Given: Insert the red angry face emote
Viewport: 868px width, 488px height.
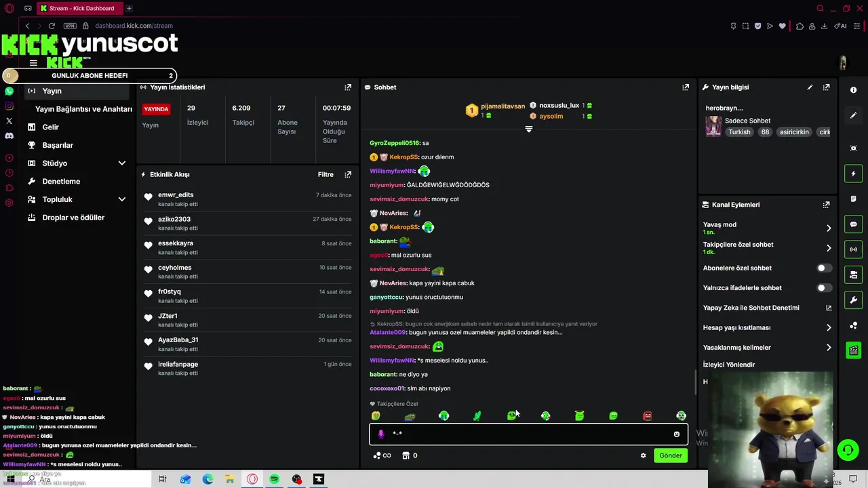Looking at the screenshot, I should coord(647,415).
